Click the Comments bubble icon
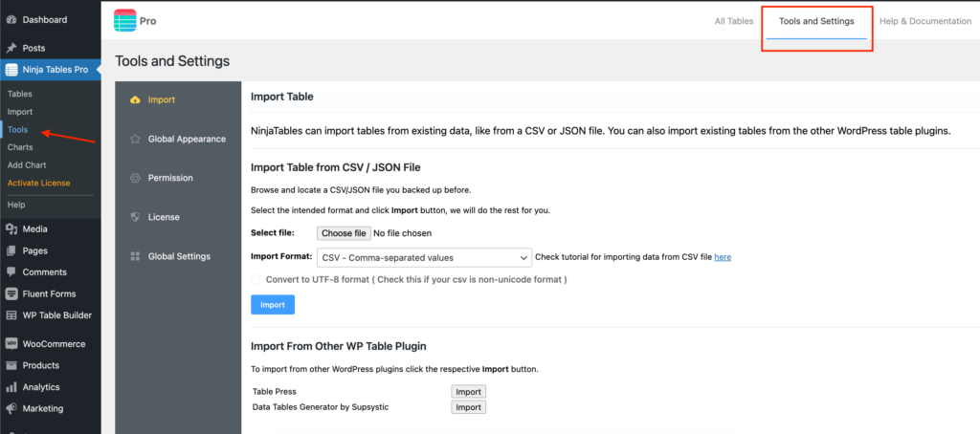980x434 pixels. pyautogui.click(x=11, y=272)
